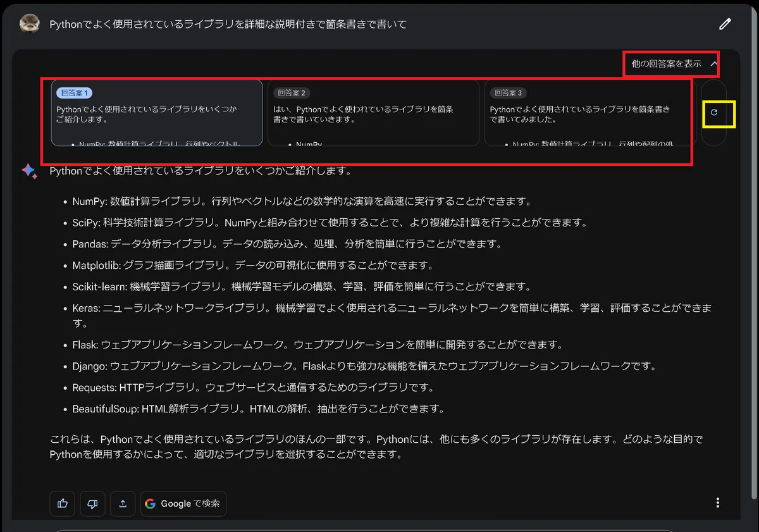Click the edit prompt pencil icon
Viewport: 759px width, 532px height.
click(x=725, y=24)
